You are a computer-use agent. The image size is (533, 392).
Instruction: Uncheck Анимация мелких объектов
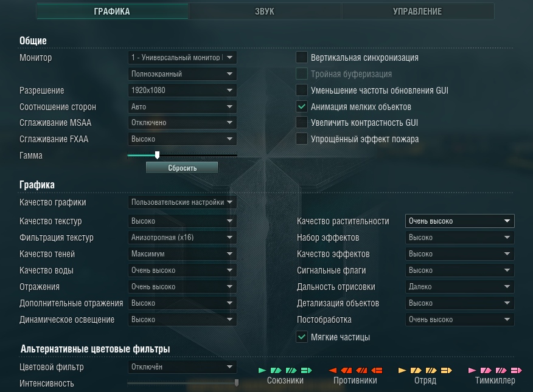click(x=302, y=106)
